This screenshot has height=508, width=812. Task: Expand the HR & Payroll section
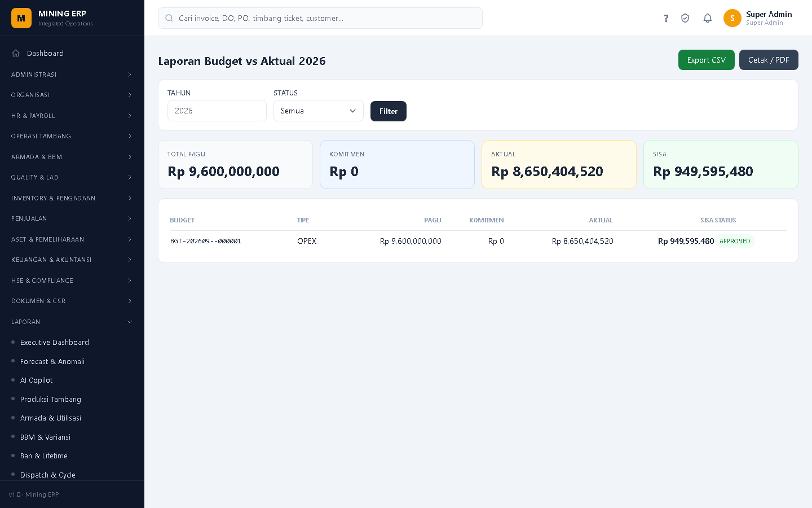[x=72, y=116]
